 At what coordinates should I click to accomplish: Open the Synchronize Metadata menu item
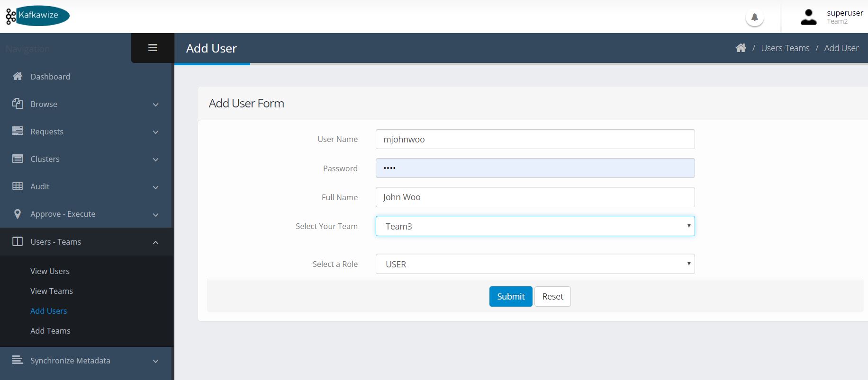point(70,361)
